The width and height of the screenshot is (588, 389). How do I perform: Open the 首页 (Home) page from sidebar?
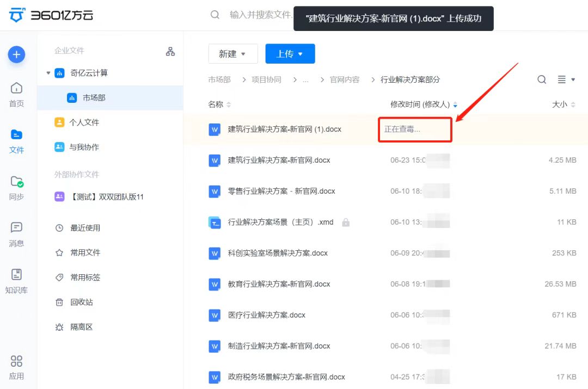[16, 92]
